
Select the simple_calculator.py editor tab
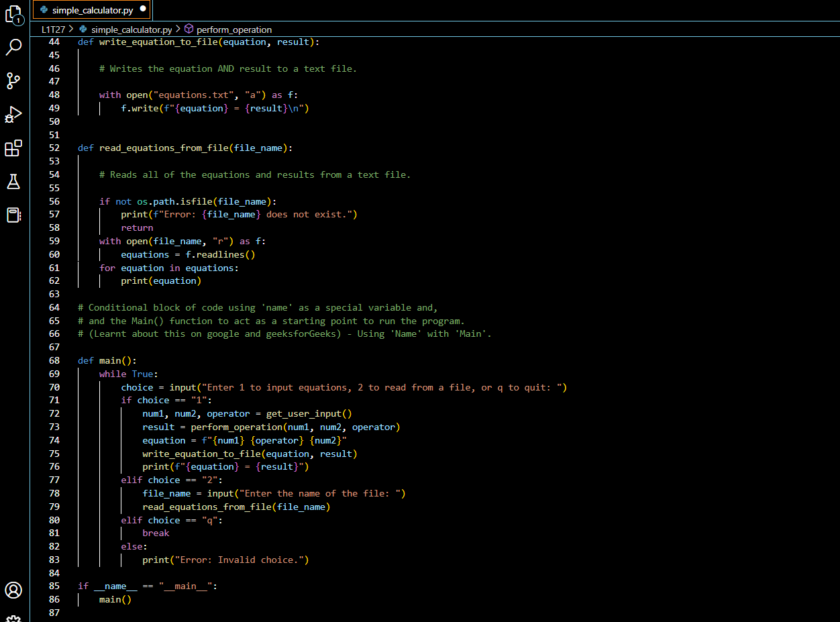coord(92,9)
